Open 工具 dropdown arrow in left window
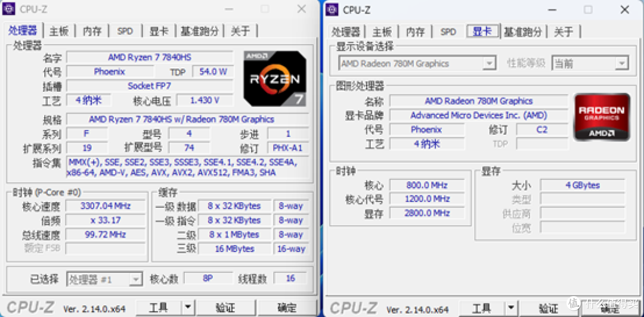Viewport: 644px width, 317px height. pos(187,307)
